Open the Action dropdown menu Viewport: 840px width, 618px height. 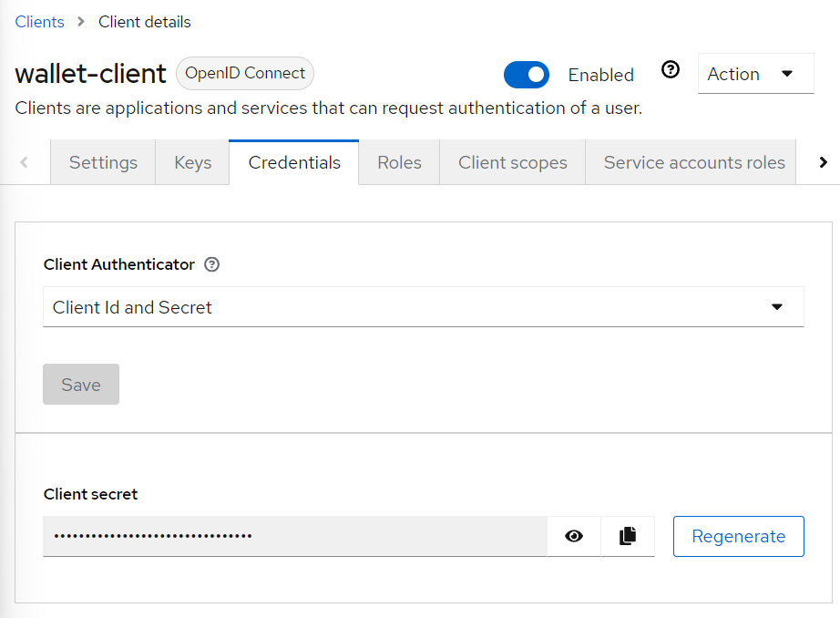pos(755,74)
